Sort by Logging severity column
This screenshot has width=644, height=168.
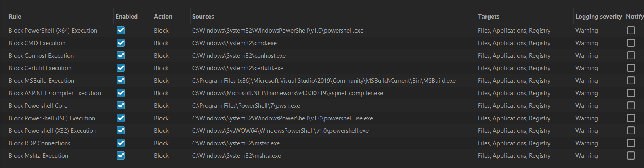[x=598, y=17]
